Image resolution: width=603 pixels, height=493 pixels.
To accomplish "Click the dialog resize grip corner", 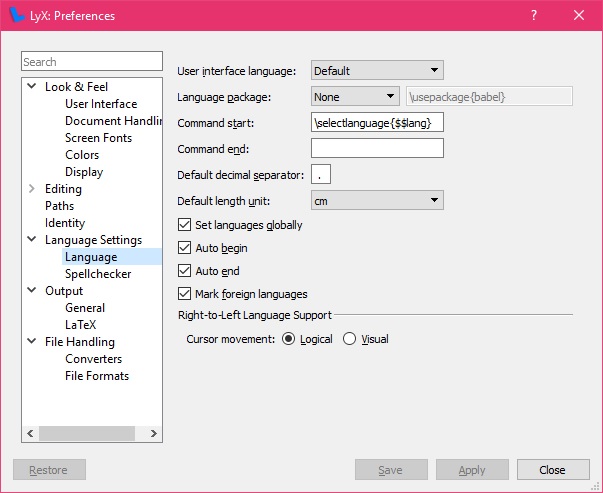I will click(597, 487).
